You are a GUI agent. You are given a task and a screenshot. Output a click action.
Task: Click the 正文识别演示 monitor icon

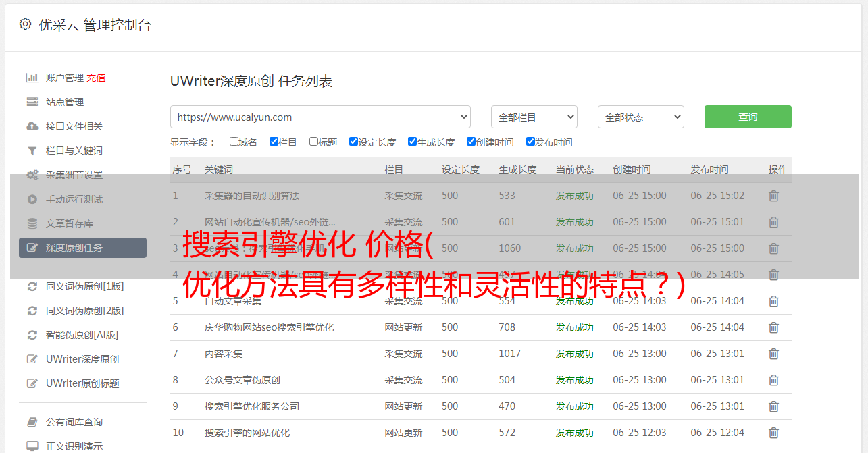pyautogui.click(x=32, y=446)
